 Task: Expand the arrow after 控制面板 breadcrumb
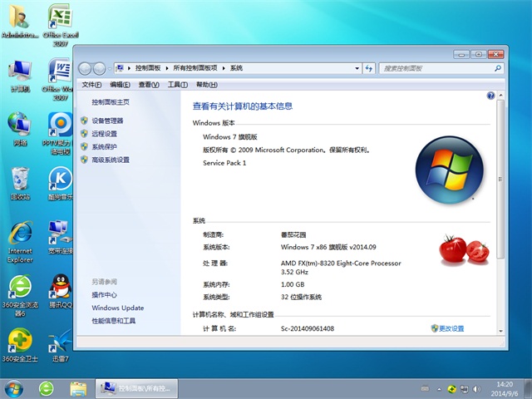tap(167, 68)
